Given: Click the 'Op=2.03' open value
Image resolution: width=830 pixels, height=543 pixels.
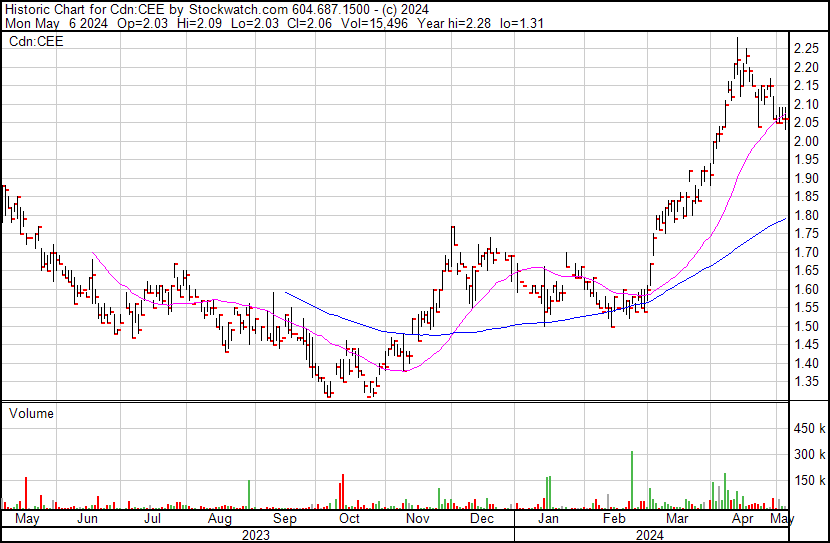Looking at the screenshot, I should point(142,23).
